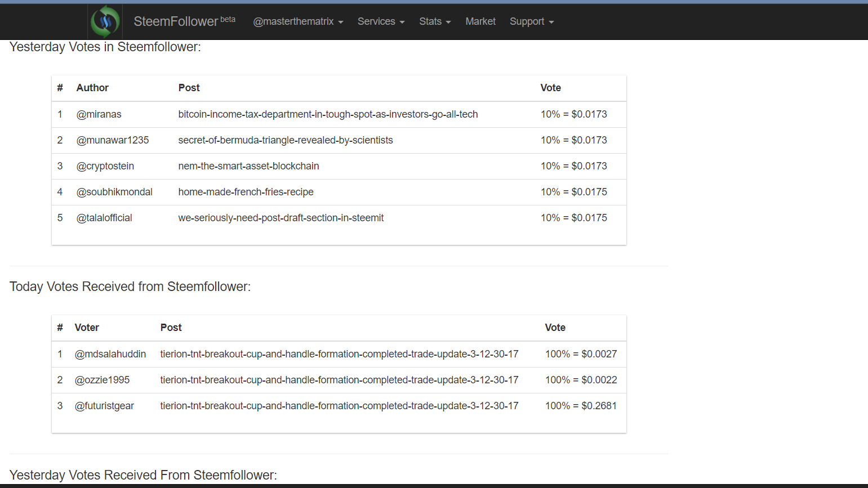Select author @talalofficial
Viewport: 868px width, 488px height.
tap(104, 218)
